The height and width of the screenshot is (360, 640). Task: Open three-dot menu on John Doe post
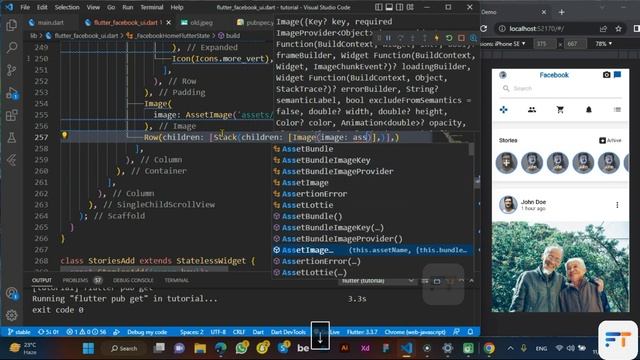tap(617, 205)
